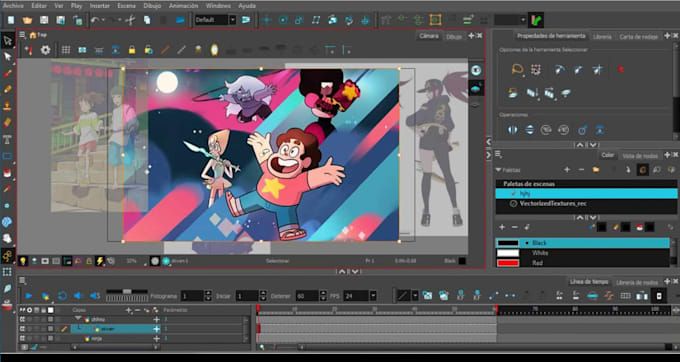680x362 pixels.
Task: Switch to the Librería tab
Action: tap(602, 37)
